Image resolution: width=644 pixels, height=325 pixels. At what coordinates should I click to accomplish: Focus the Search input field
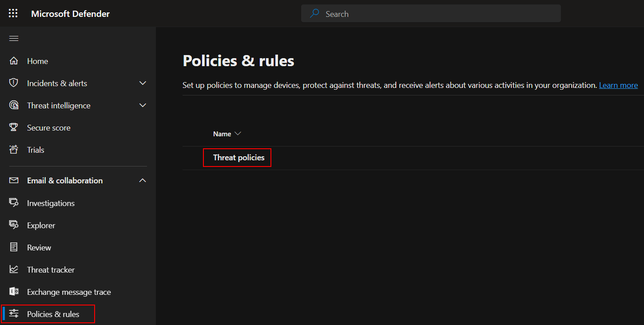point(435,14)
